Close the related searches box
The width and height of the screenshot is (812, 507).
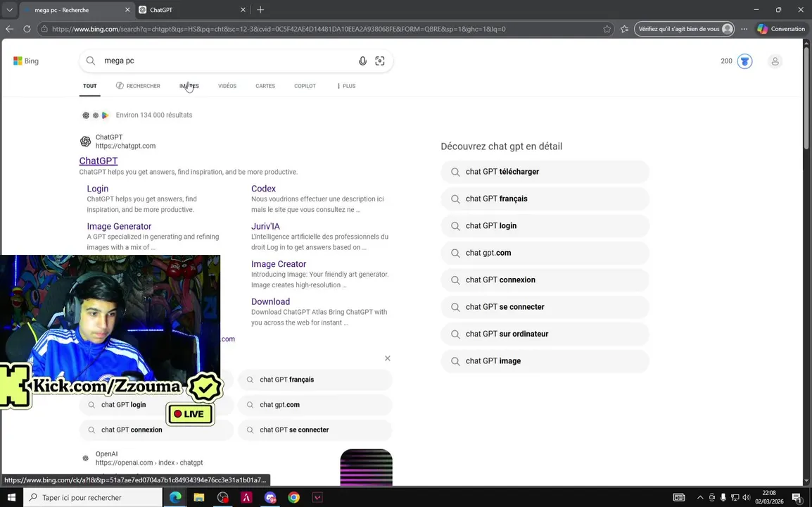click(388, 358)
